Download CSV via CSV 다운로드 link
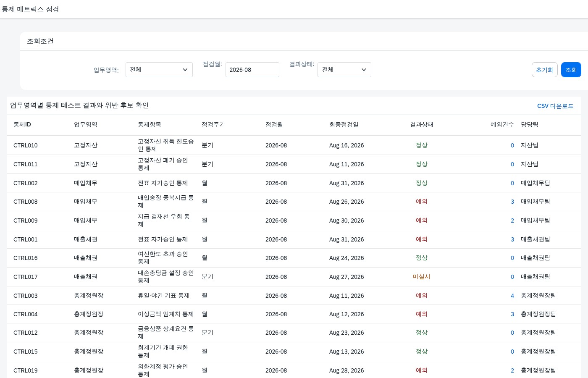Viewport: 588px width, 378px height. [x=555, y=106]
